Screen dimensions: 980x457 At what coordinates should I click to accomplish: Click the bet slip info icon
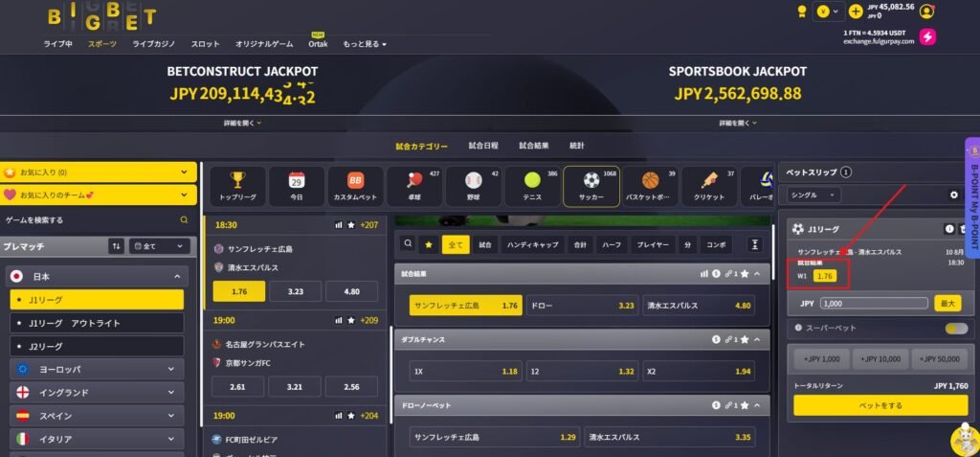(x=949, y=229)
